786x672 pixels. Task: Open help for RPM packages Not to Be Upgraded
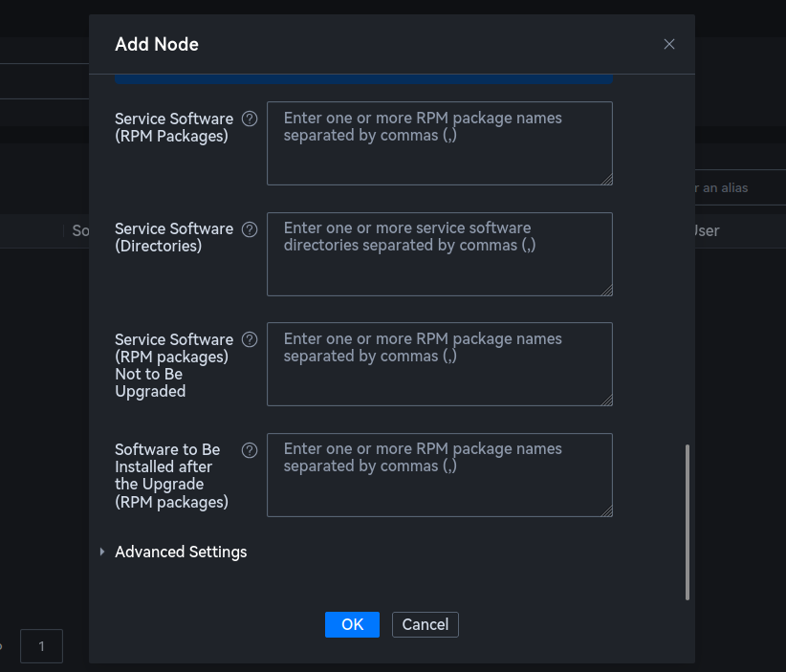click(250, 339)
